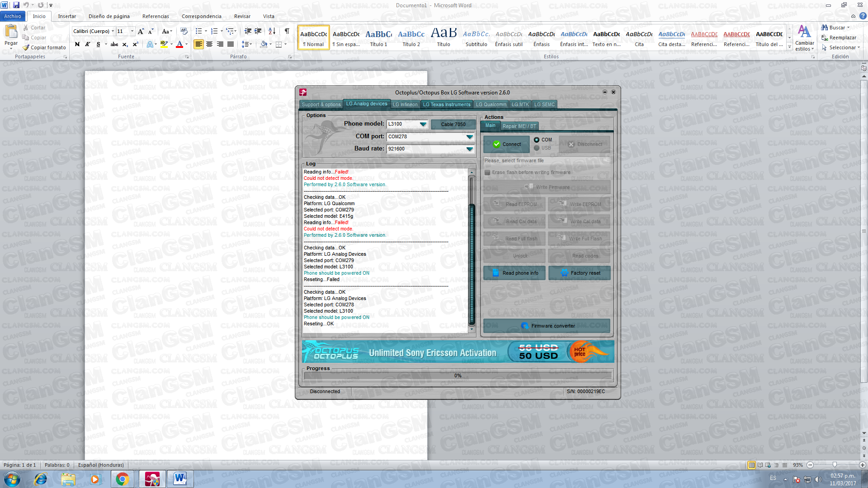Switch to outline view in status bar

pos(777,465)
